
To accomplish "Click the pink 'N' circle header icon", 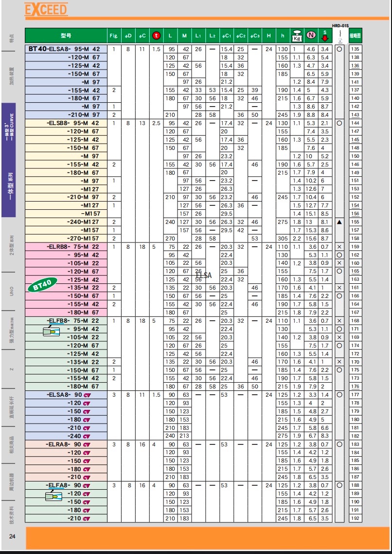I will point(311,35).
